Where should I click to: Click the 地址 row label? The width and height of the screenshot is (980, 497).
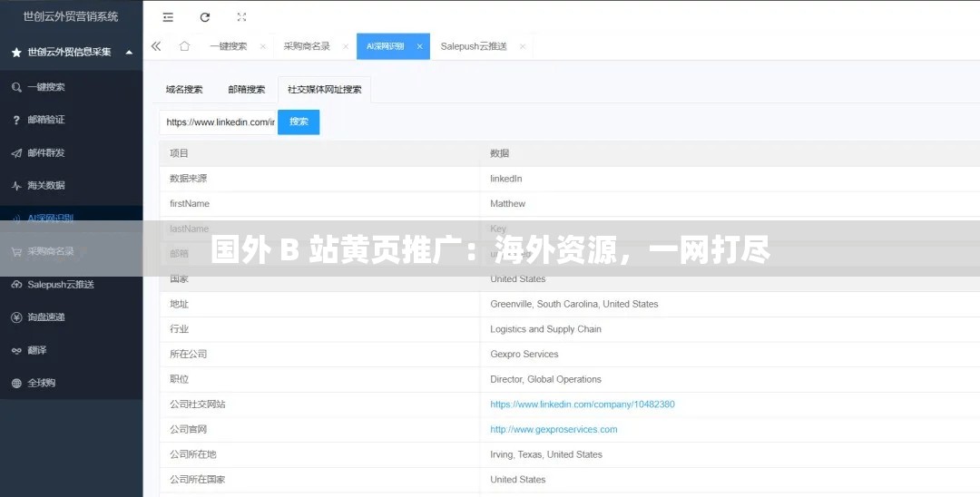pyautogui.click(x=179, y=304)
